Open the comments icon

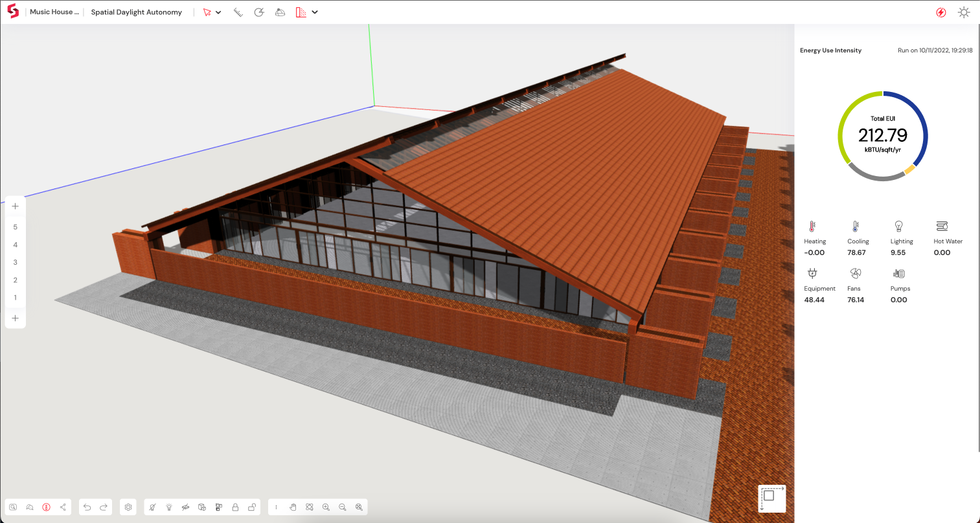click(x=30, y=507)
